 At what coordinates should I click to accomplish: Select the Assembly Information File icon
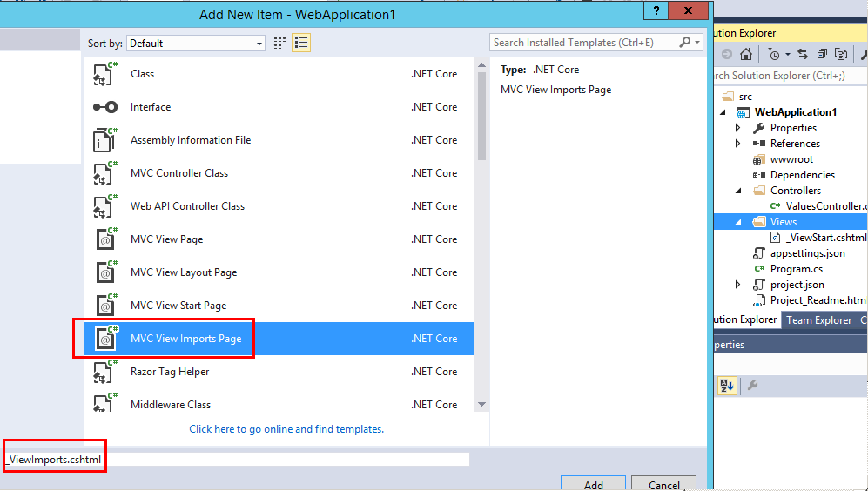(105, 140)
